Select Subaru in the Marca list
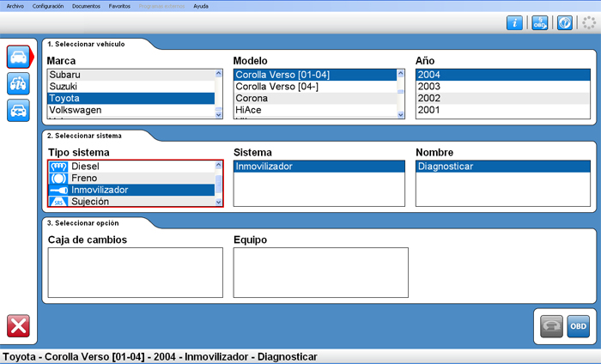Image resolution: width=601 pixels, height=364 pixels. tap(131, 75)
